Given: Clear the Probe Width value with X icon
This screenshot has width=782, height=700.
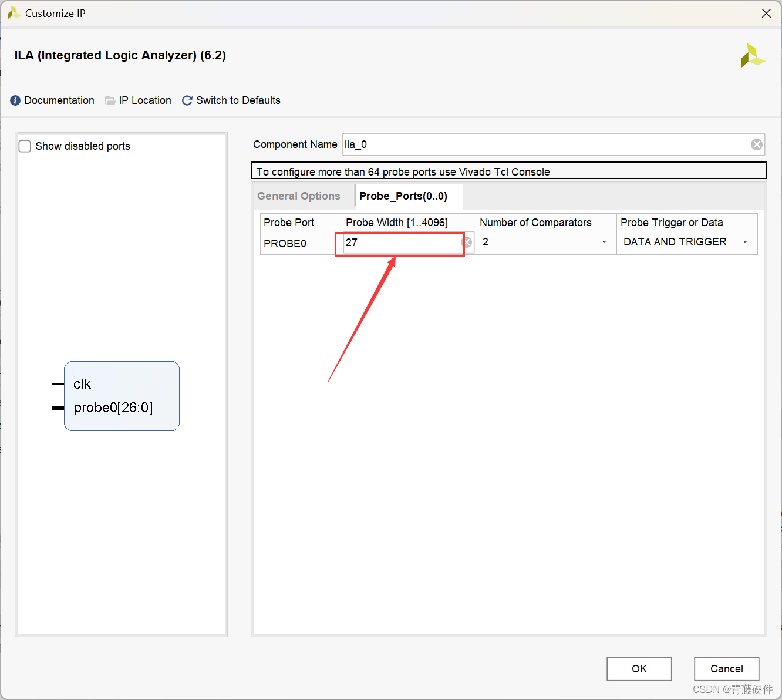Looking at the screenshot, I should pyautogui.click(x=467, y=242).
